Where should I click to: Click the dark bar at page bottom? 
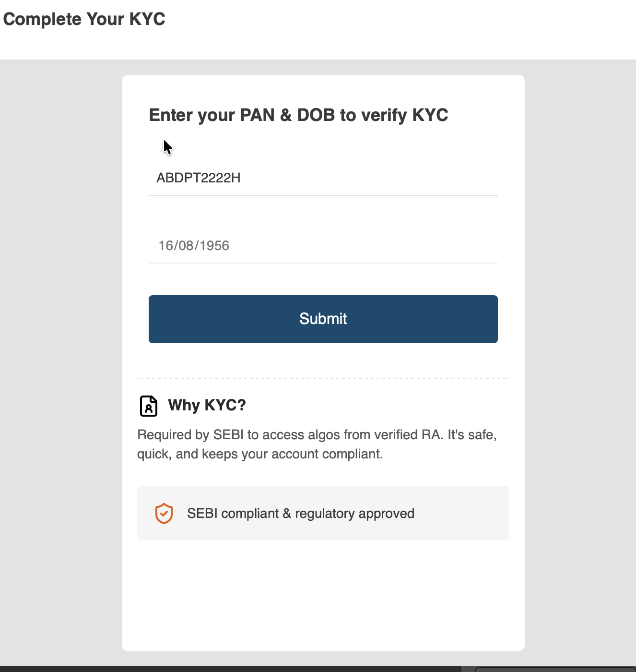(x=230, y=669)
